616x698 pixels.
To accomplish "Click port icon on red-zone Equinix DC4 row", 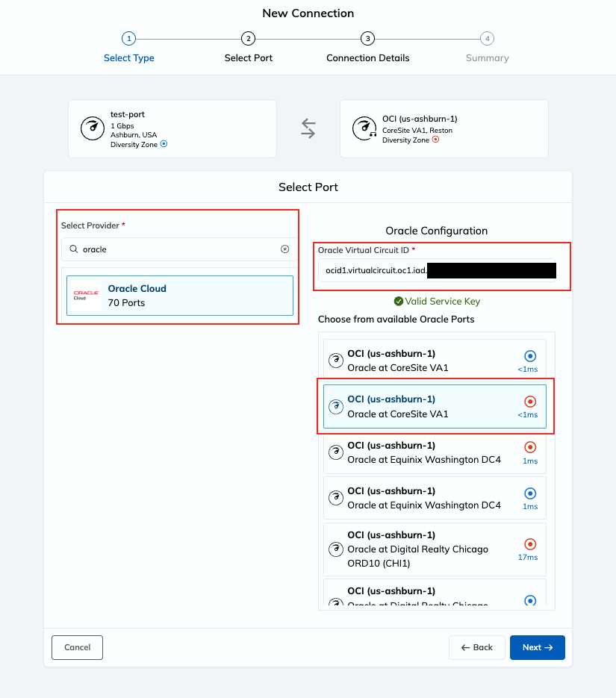I will (335, 452).
